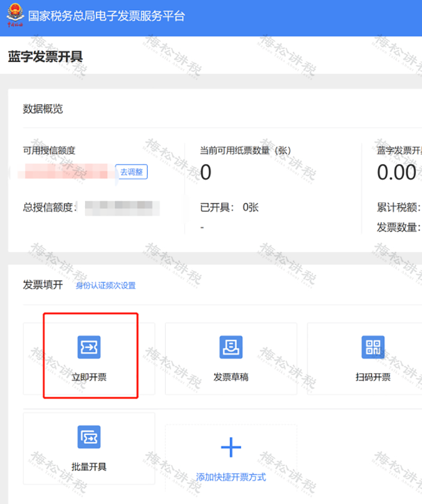
Task: Click the tax bureau emblem logo
Action: pos(15,16)
